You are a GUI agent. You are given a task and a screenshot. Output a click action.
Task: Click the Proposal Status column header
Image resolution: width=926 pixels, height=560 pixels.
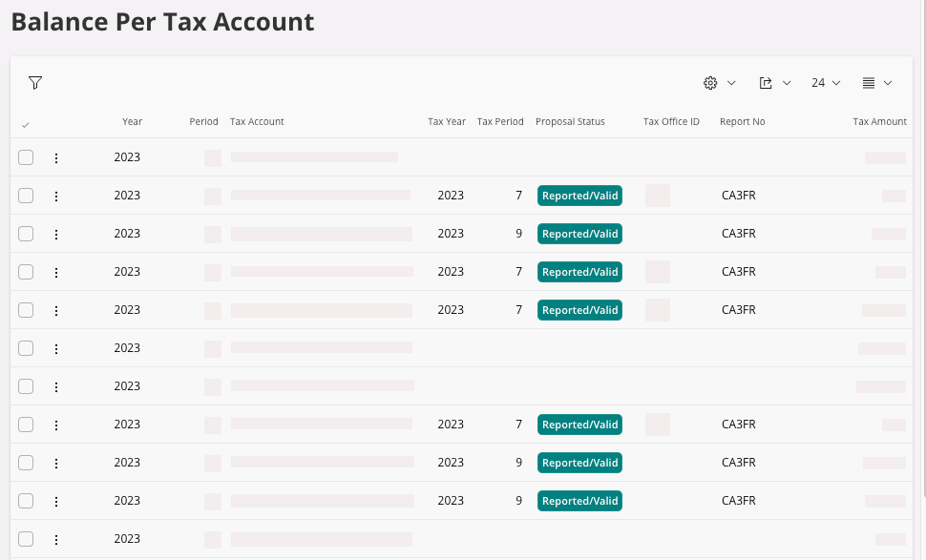click(x=570, y=122)
